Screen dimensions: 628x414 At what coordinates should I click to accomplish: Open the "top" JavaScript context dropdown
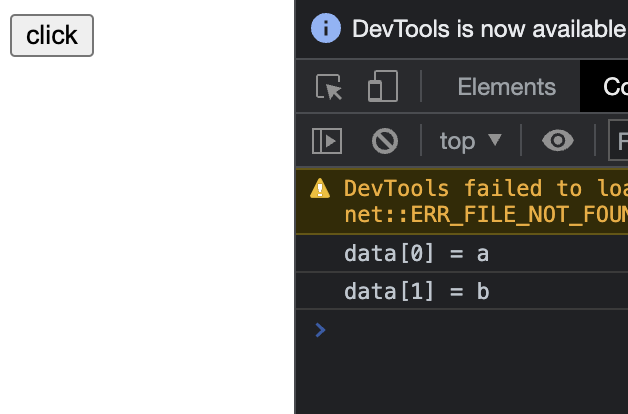click(470, 141)
